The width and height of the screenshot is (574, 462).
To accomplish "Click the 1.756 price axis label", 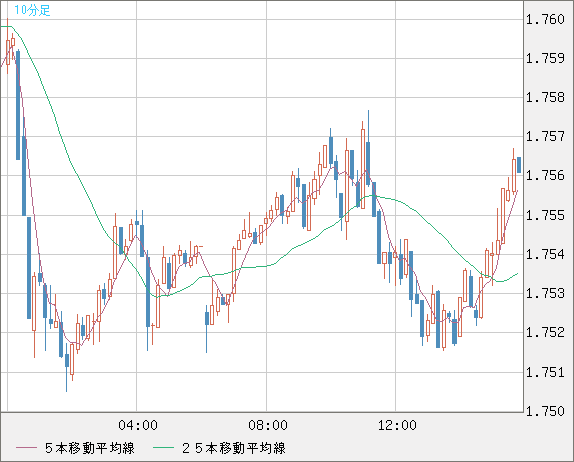I will (545, 175).
